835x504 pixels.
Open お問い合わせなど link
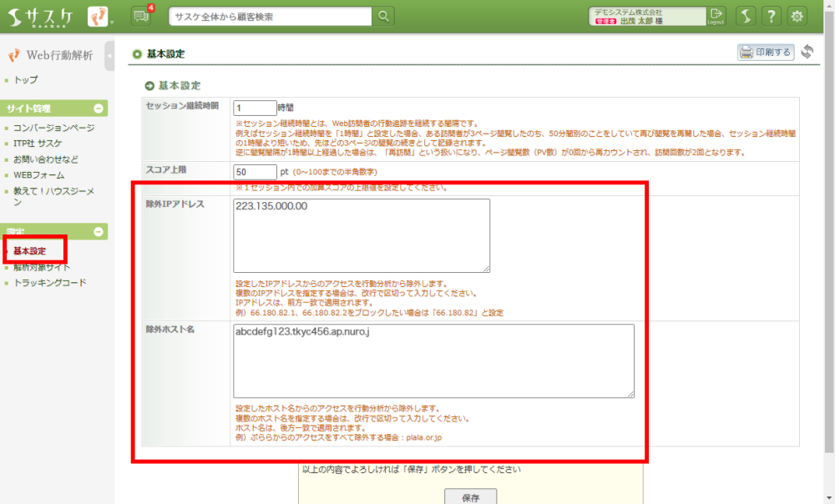(x=46, y=159)
